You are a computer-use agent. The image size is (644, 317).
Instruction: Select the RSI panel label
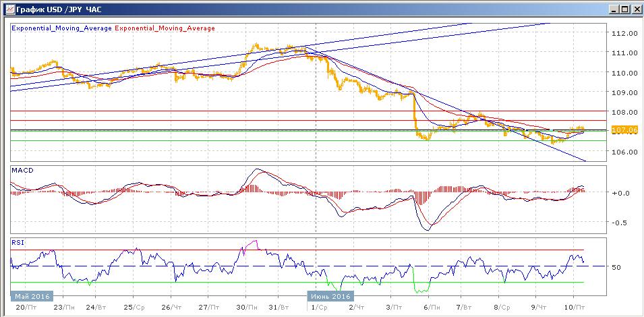click(18, 243)
